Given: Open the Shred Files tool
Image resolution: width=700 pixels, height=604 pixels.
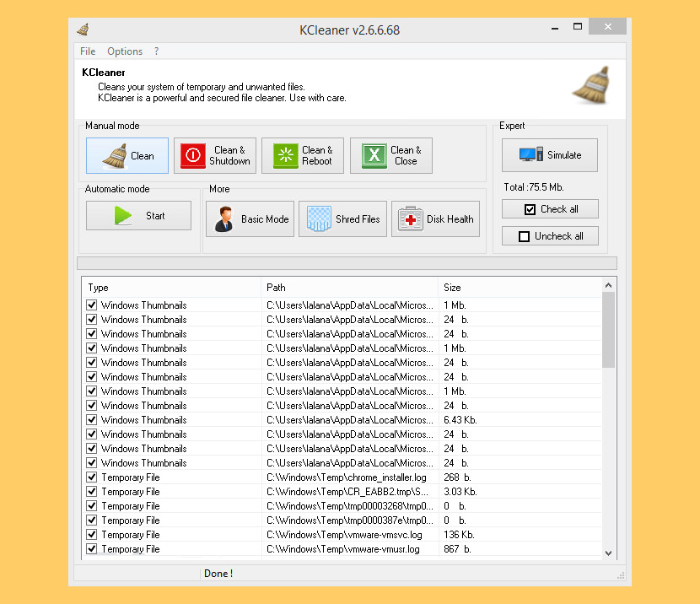Looking at the screenshot, I should tap(342, 218).
